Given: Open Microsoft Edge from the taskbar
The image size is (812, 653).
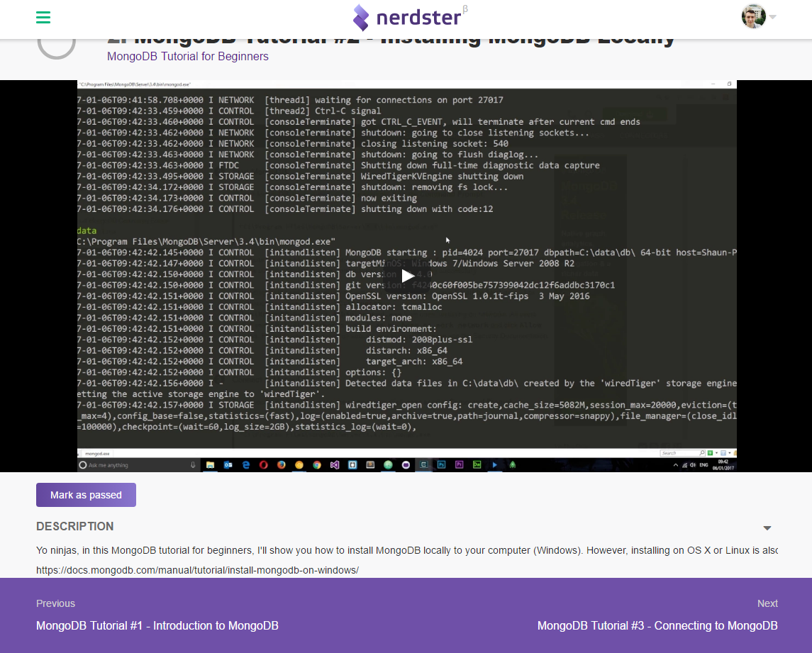Looking at the screenshot, I should click(245, 464).
